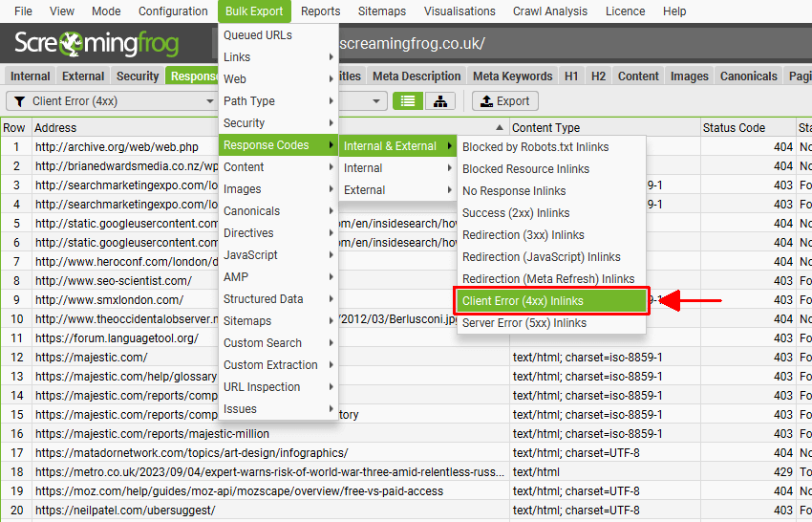Choose No Response Inlinks
This screenshot has width=812, height=522.
click(x=552, y=191)
